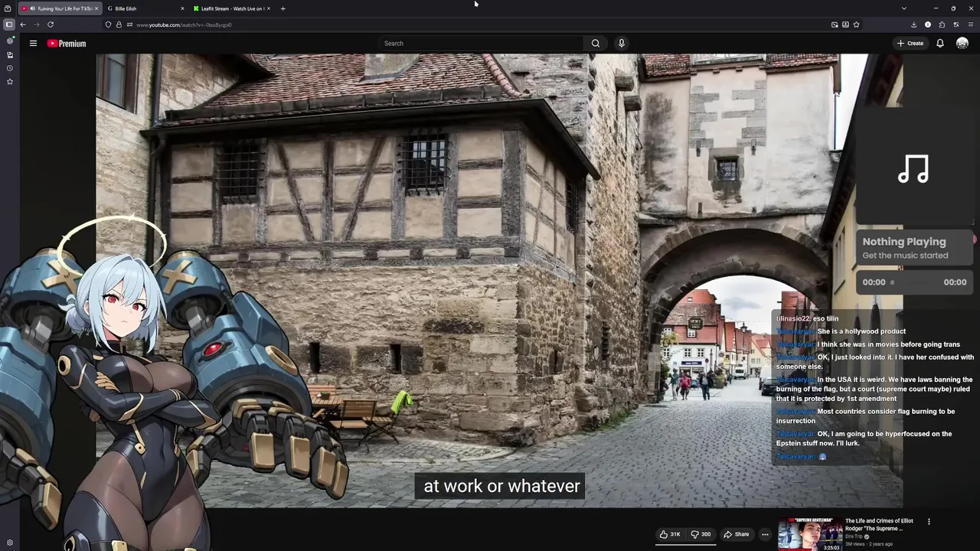Open the browser application menu

(970, 24)
